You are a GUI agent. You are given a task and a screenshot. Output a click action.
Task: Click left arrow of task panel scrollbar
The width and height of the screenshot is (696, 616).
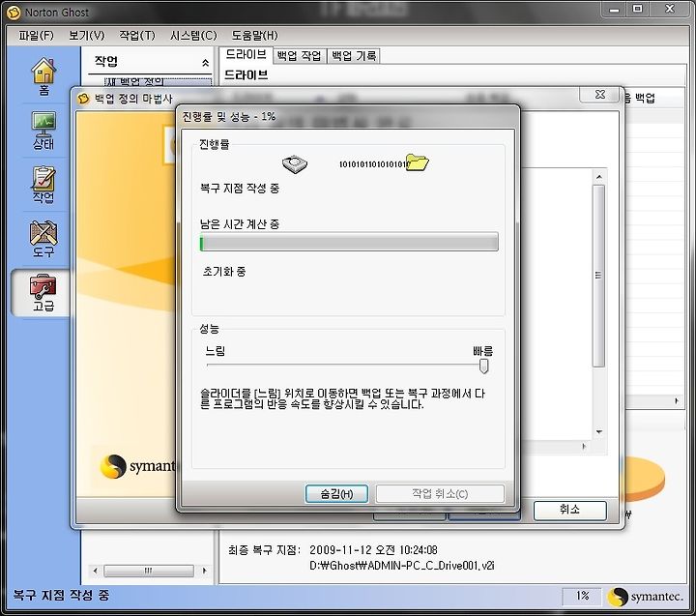(x=95, y=571)
